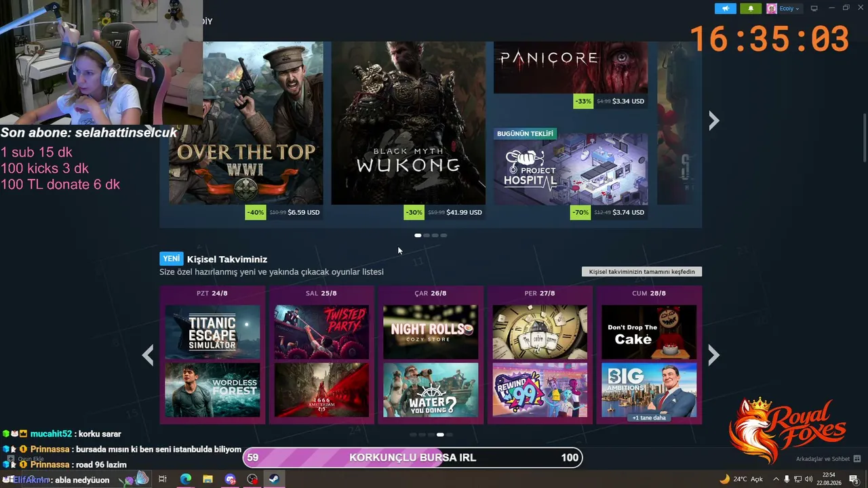Image resolution: width=868 pixels, height=488 pixels.
Task: Expand '+1 tane daha' under CUM 28/8
Action: (x=649, y=418)
